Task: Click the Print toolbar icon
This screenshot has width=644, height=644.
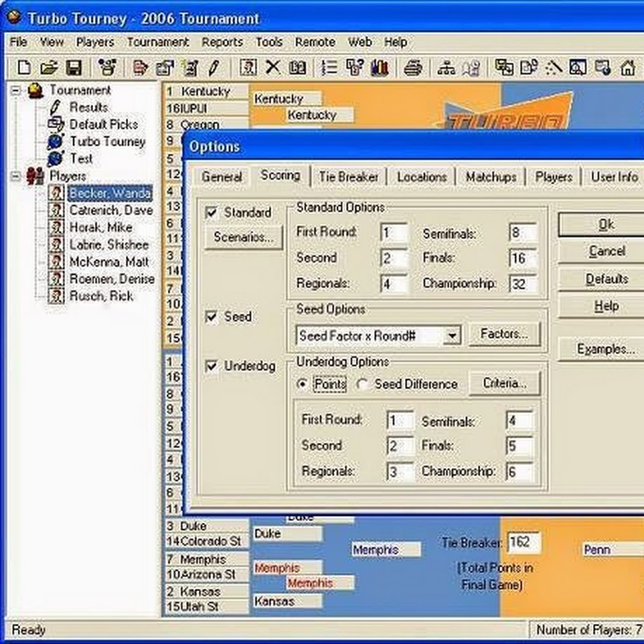Action: (x=413, y=68)
